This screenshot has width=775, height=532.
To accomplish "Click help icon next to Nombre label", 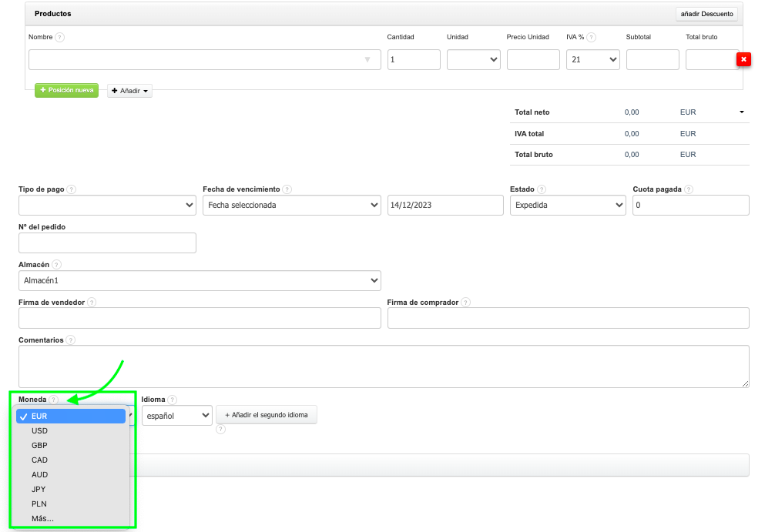I will (59, 37).
